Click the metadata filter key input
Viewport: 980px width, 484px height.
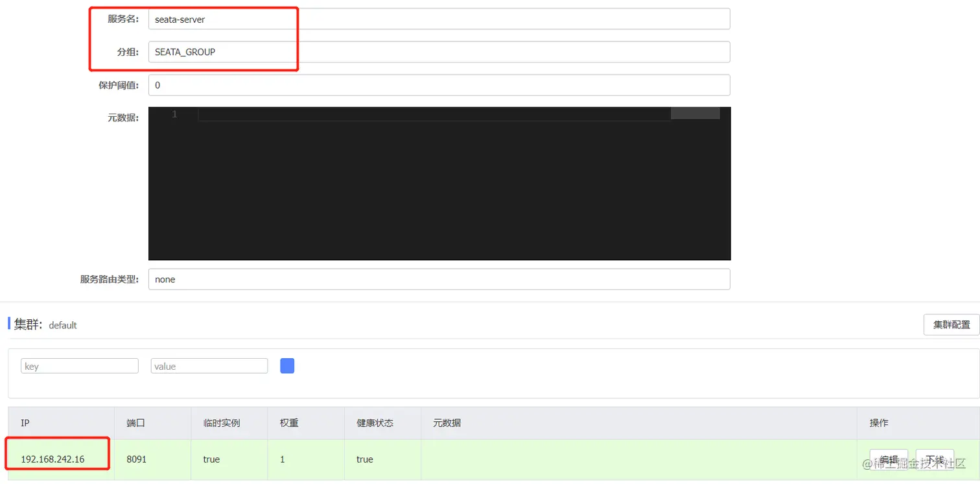[80, 366]
